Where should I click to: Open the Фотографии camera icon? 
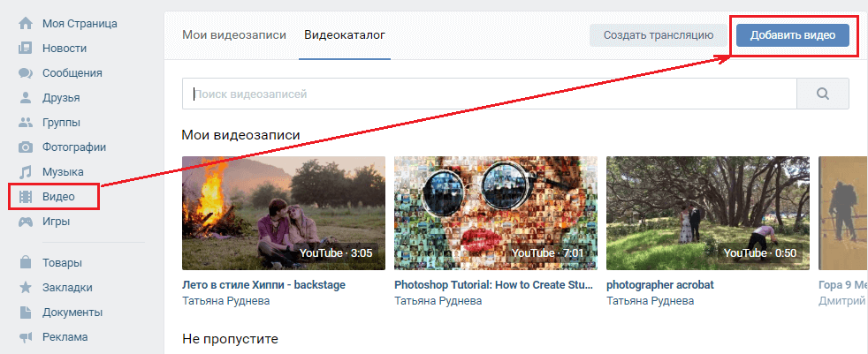click(x=26, y=147)
